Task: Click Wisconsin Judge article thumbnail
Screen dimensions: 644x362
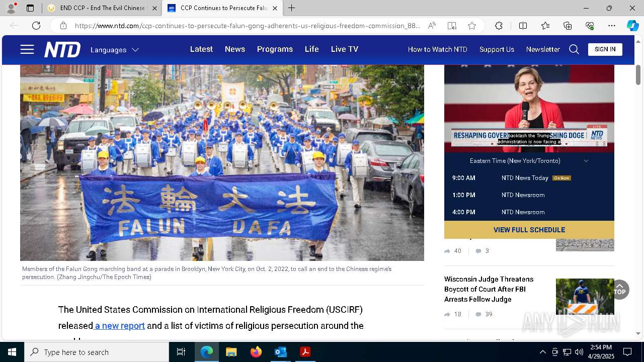Action: tap(585, 297)
